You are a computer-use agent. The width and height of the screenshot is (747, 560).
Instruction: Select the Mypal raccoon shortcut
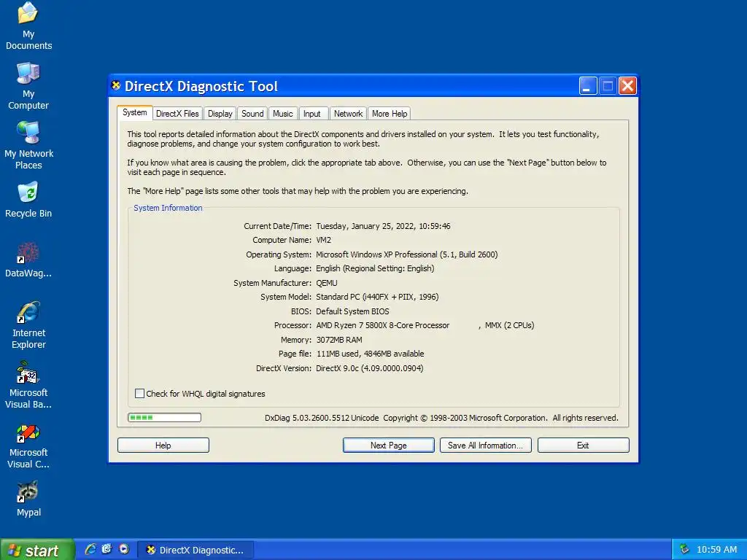[x=28, y=499]
